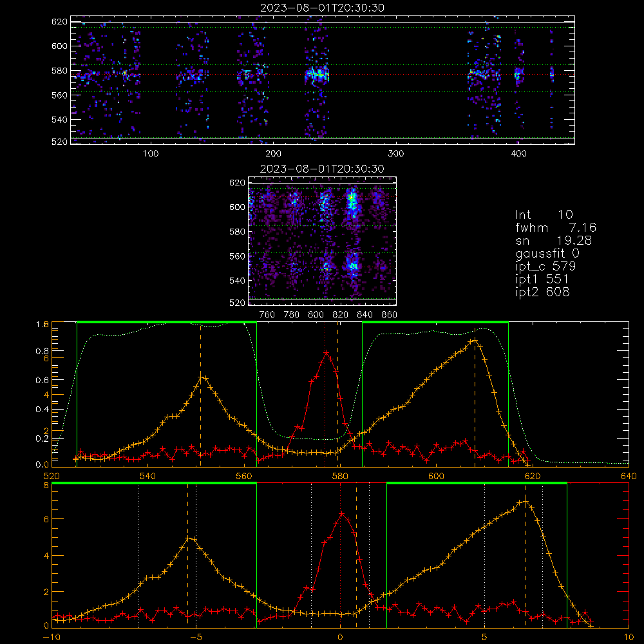The width and height of the screenshot is (644, 644).
Task: Click the 'gaussfit 0' line
Action: pyautogui.click(x=547, y=254)
